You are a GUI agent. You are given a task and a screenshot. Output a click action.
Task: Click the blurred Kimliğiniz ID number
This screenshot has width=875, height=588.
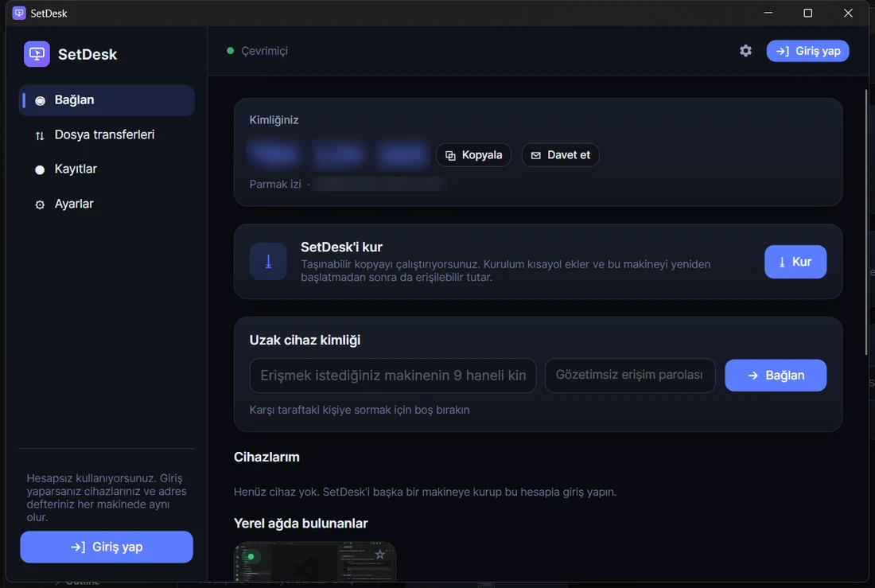(x=339, y=154)
